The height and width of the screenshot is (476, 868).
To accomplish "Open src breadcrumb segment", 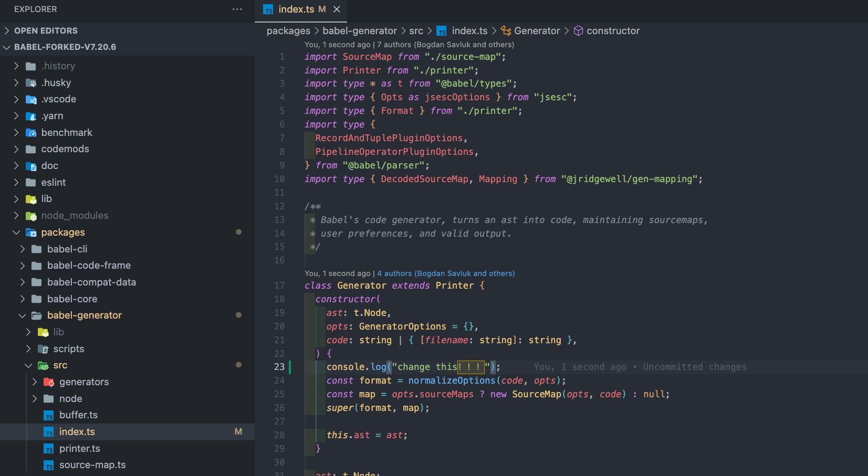I will (x=416, y=31).
